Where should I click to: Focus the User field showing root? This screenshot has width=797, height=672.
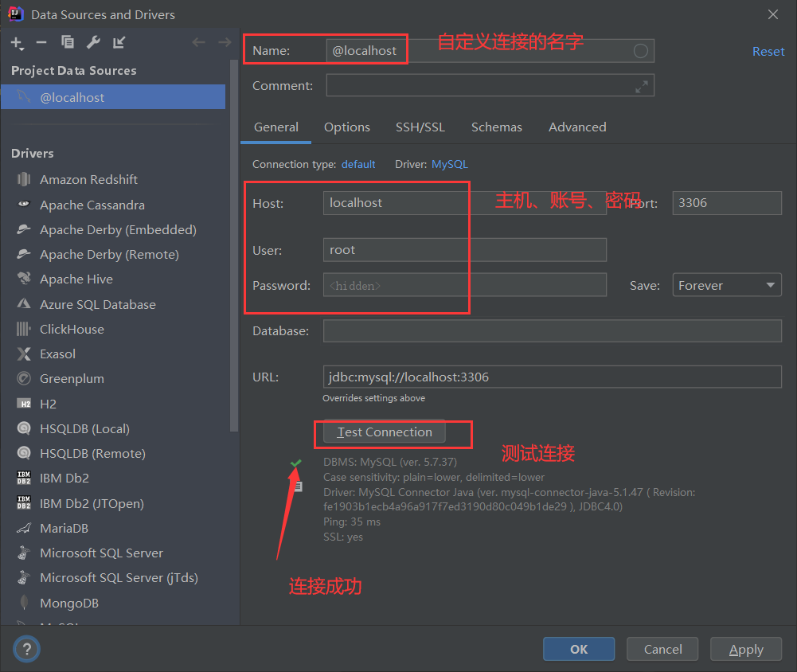464,249
